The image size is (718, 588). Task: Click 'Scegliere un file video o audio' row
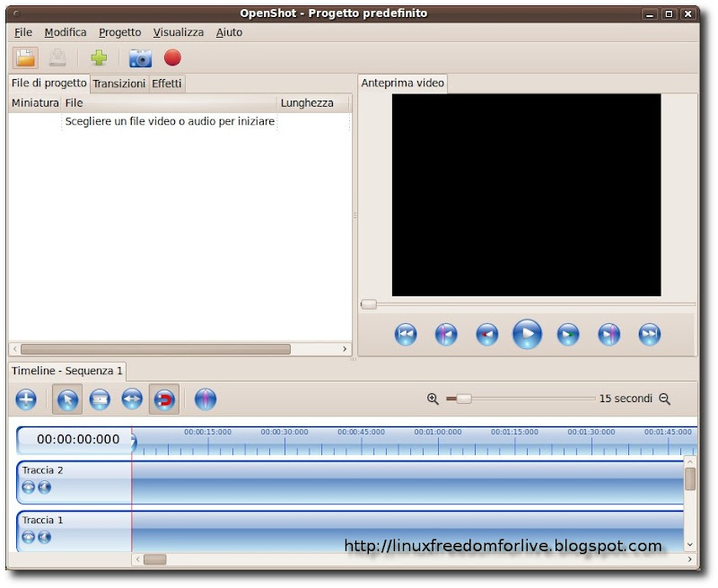pos(179,121)
